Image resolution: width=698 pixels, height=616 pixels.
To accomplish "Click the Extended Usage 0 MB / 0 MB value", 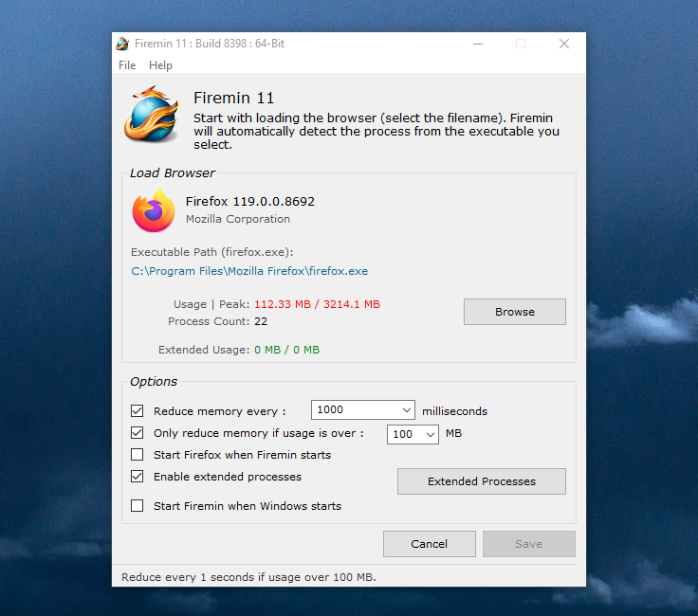I will [x=286, y=350].
